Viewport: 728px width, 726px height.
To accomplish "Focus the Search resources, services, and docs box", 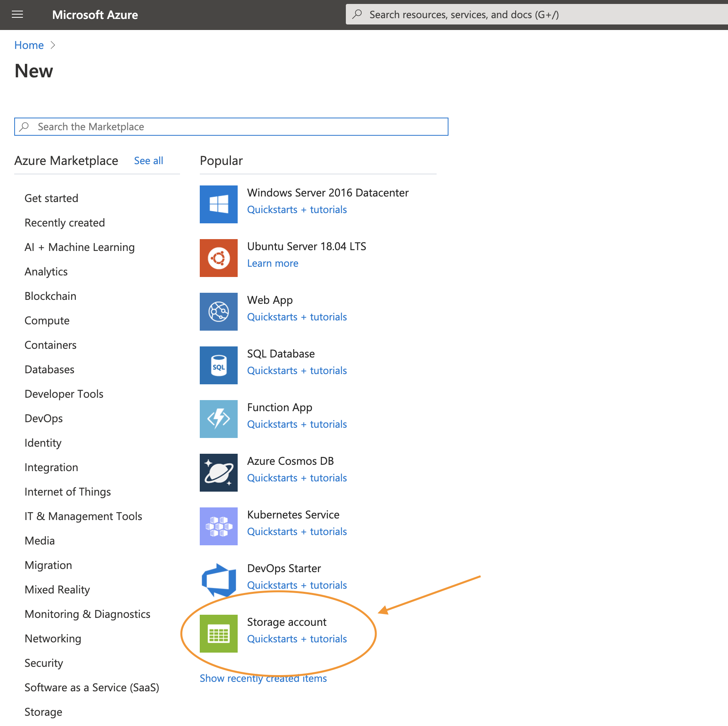I will (x=537, y=15).
